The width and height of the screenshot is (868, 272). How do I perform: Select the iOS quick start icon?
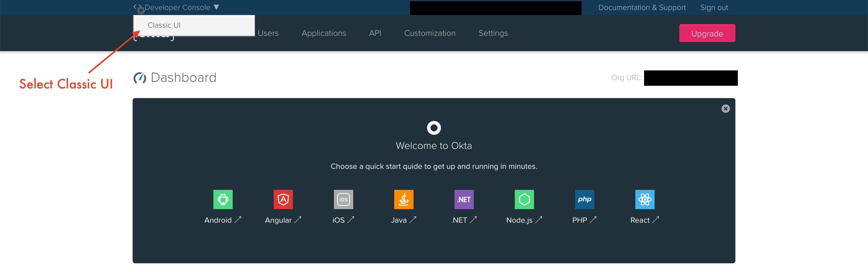[343, 199]
